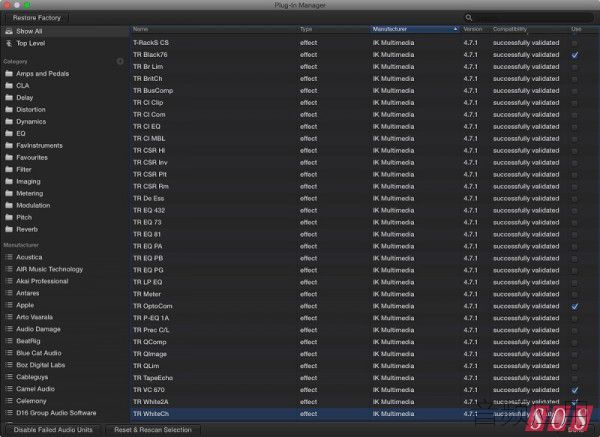Open the Boz Digital Labs manufacturer
Image resolution: width=600 pixels, height=437 pixels.
41,365
